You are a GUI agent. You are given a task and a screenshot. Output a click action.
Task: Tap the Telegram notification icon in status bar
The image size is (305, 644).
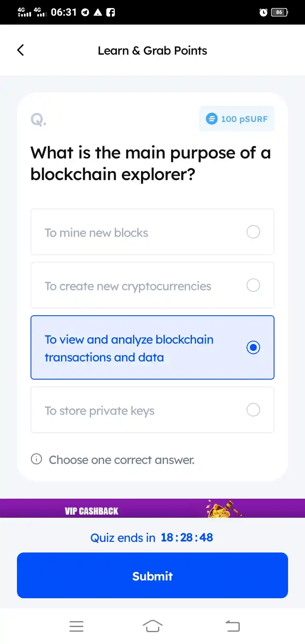[x=86, y=12]
